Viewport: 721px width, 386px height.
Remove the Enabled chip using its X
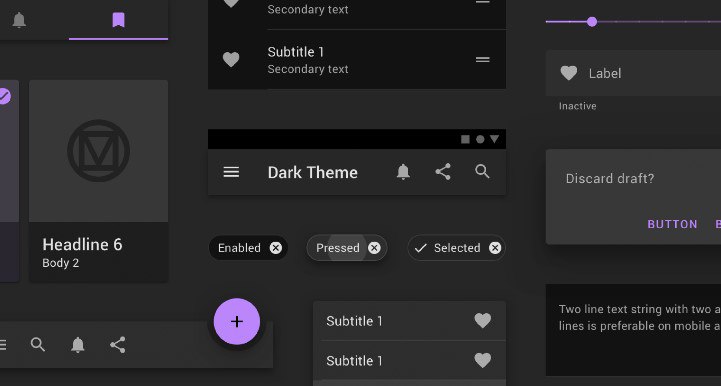275,248
